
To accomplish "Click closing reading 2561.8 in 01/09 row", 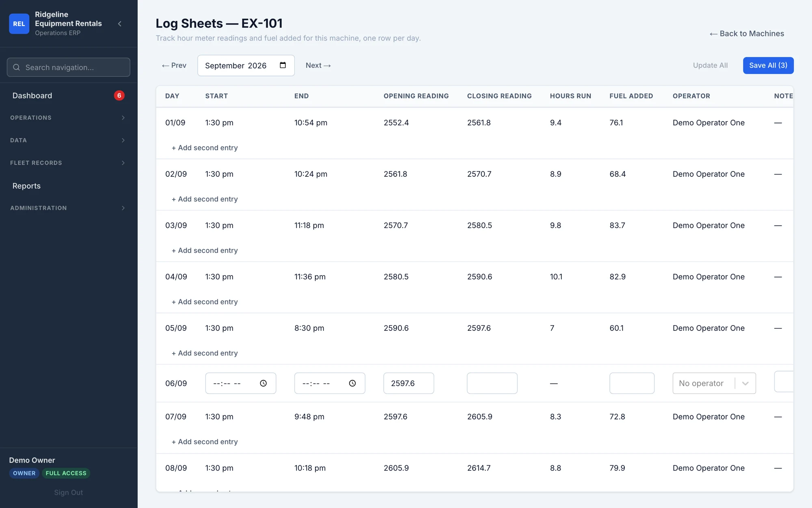I will 479,123.
